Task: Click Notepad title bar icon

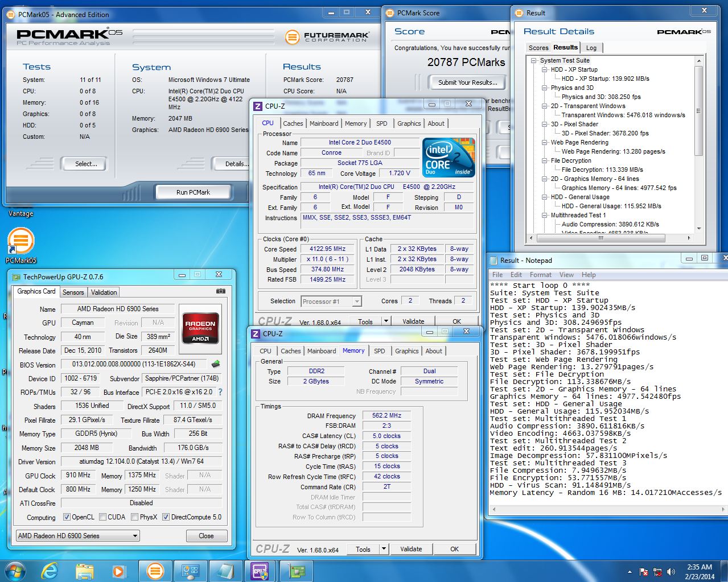Action: 493,260
